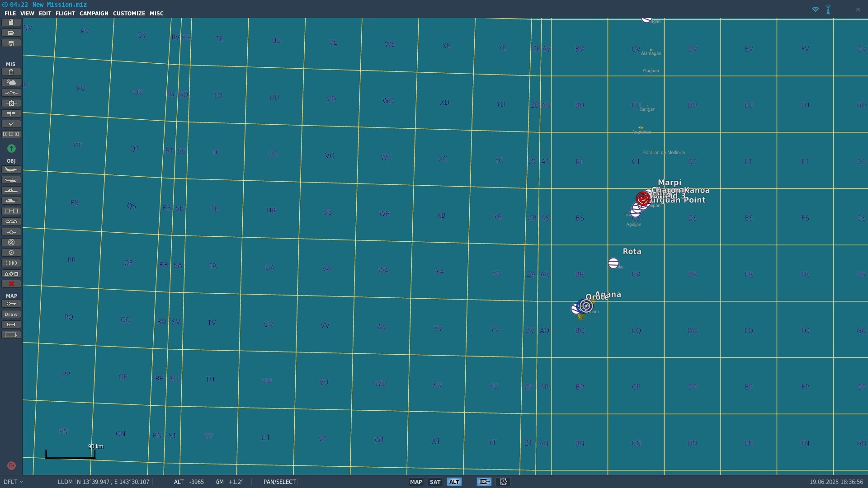This screenshot has width=868, height=488.
Task: Select the airplane group placement tool
Action: click(11, 169)
